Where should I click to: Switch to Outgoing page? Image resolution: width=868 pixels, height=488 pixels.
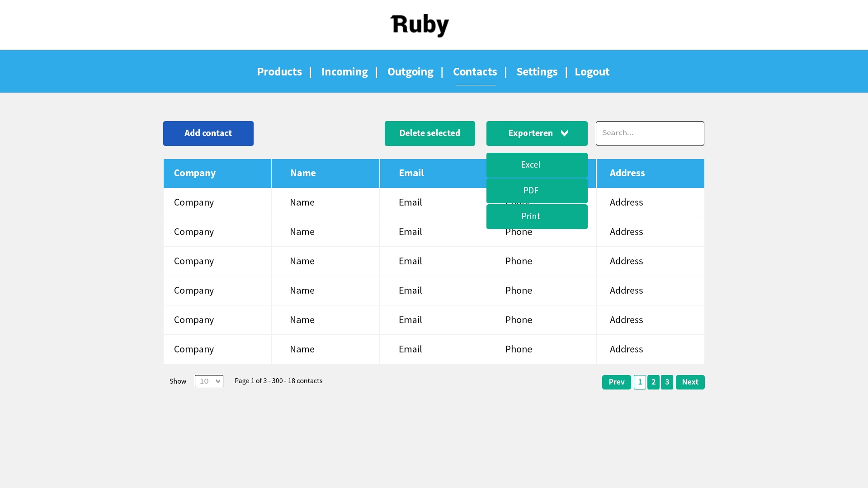(410, 72)
